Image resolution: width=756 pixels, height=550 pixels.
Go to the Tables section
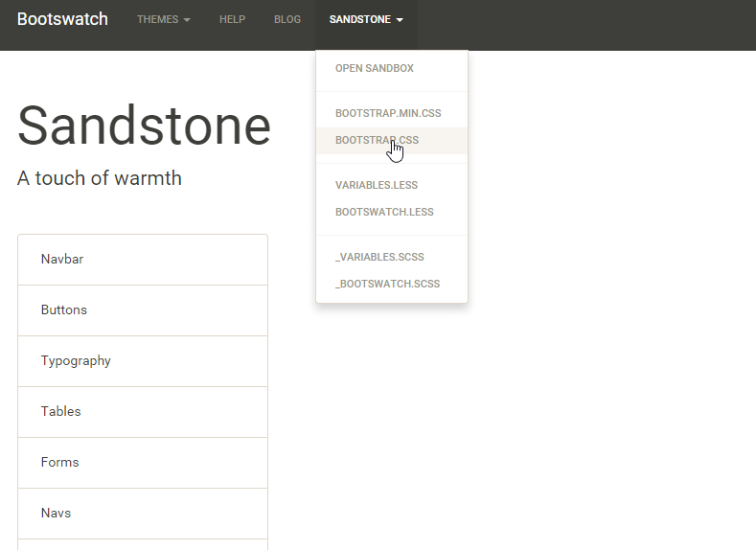click(x=143, y=412)
